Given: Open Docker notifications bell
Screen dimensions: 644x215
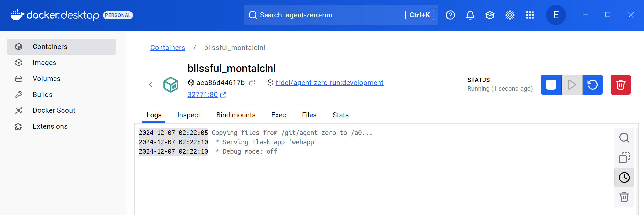Looking at the screenshot, I should click(x=470, y=15).
